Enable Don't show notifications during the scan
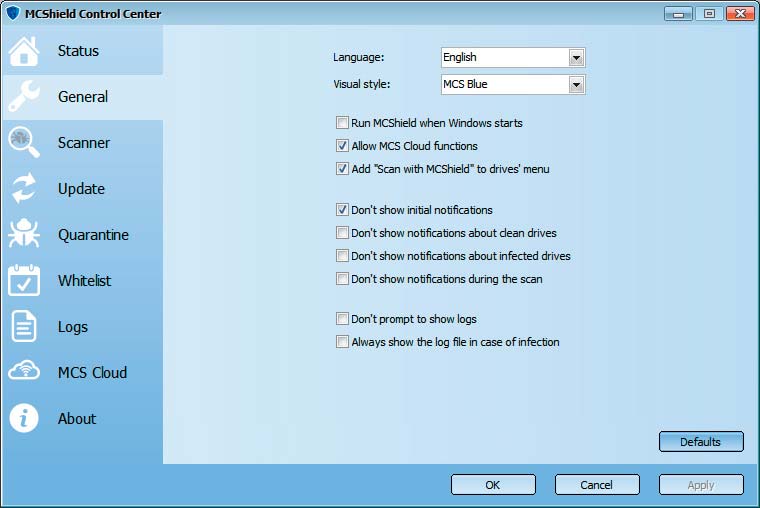Viewport: 760px width, 508px height. click(342, 279)
